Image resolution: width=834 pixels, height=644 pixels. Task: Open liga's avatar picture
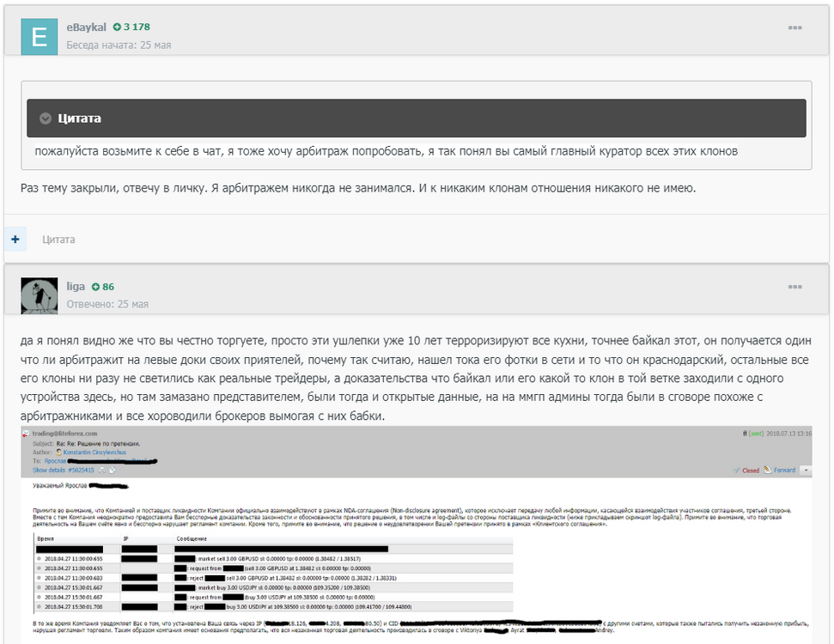pyautogui.click(x=40, y=295)
